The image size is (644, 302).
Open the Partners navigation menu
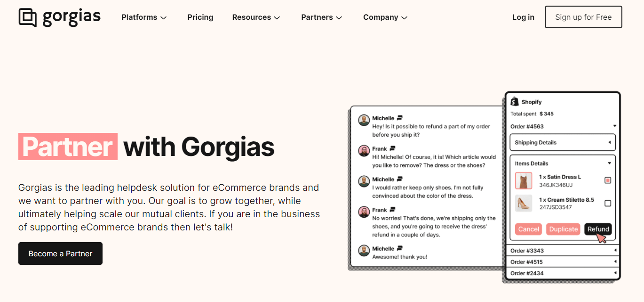tap(322, 17)
